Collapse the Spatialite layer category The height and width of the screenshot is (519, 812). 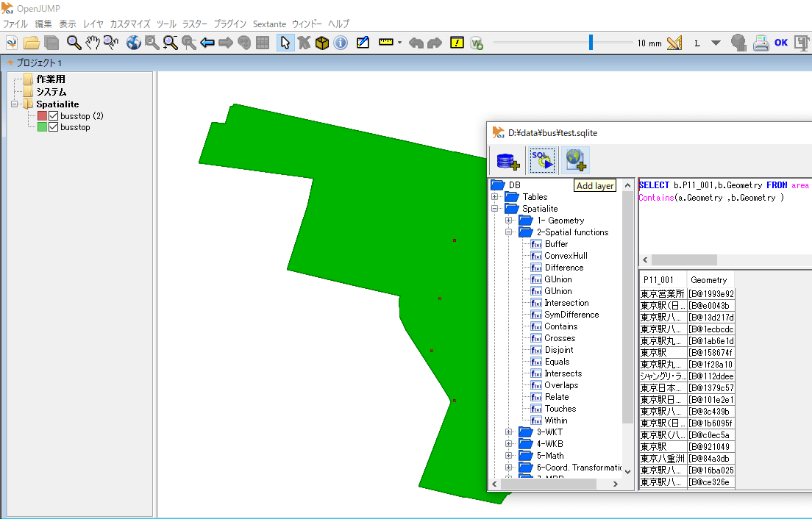15,104
